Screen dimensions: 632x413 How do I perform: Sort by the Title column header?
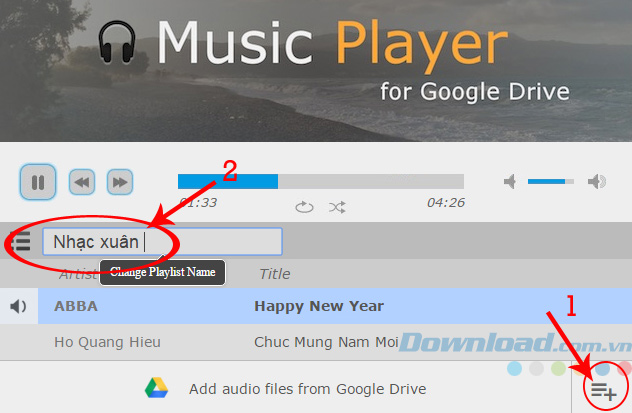coord(274,274)
